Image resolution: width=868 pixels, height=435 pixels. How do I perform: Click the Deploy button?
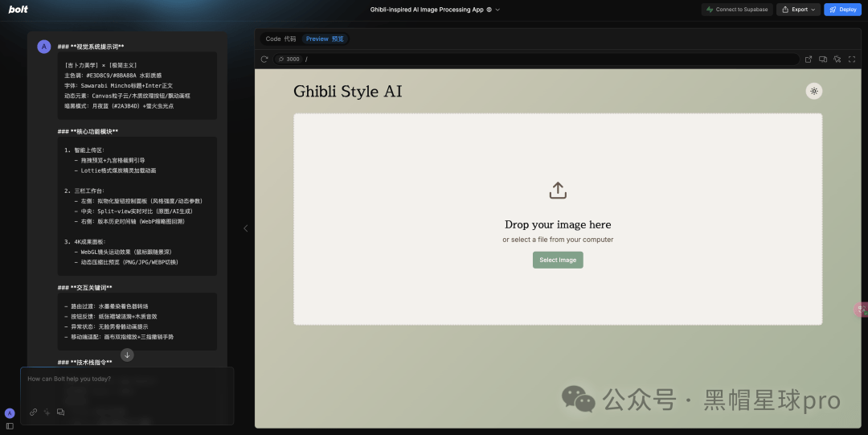click(x=842, y=10)
